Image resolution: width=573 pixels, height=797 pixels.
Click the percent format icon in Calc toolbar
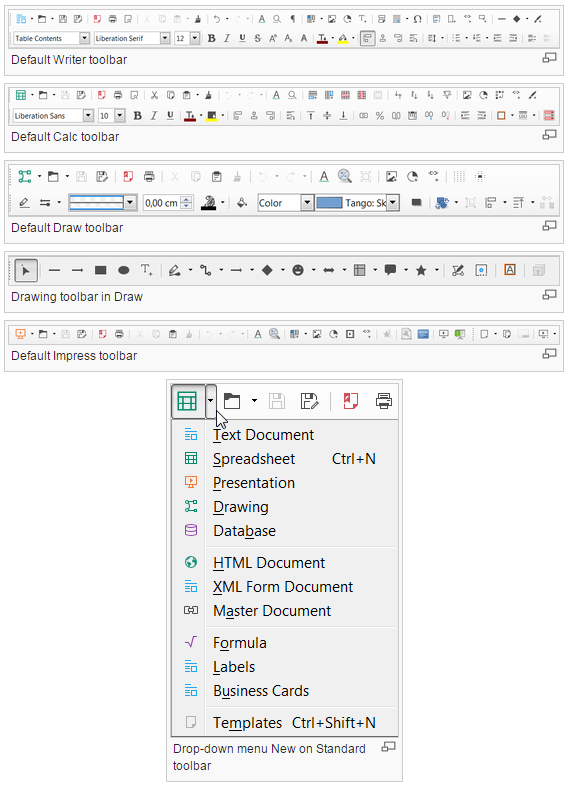pos(380,116)
